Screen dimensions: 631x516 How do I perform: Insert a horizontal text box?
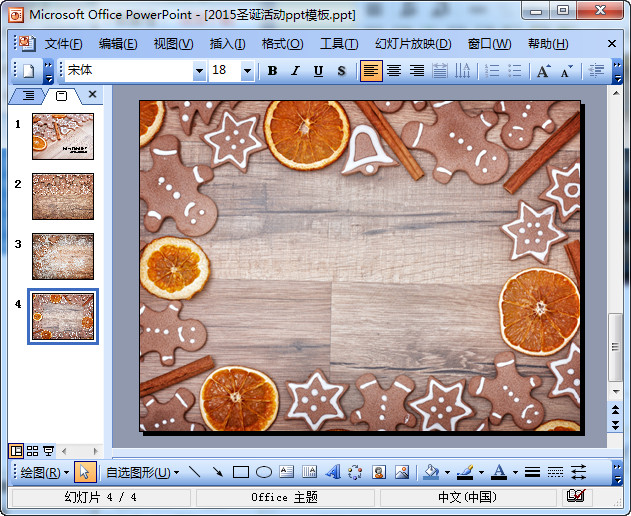286,472
